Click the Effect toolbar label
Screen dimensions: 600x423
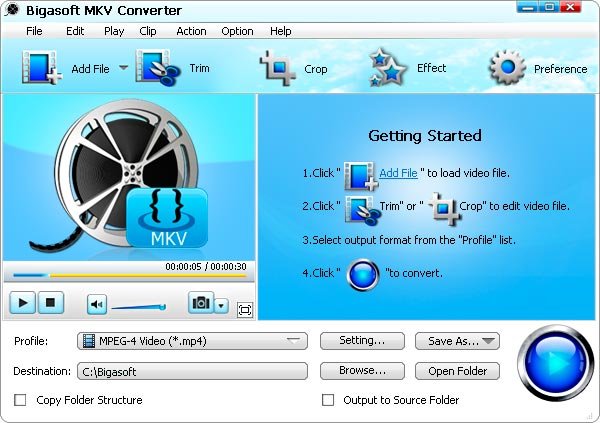431,68
